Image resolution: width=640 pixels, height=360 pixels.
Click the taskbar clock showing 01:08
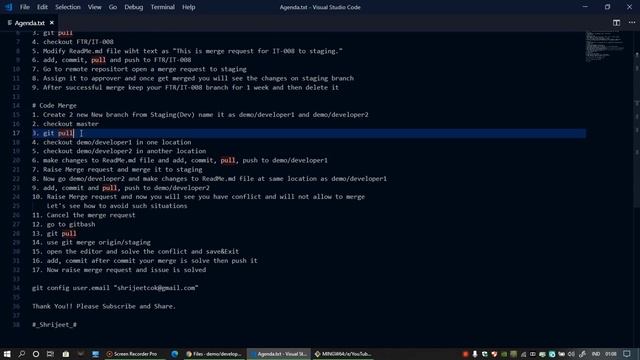click(x=611, y=354)
